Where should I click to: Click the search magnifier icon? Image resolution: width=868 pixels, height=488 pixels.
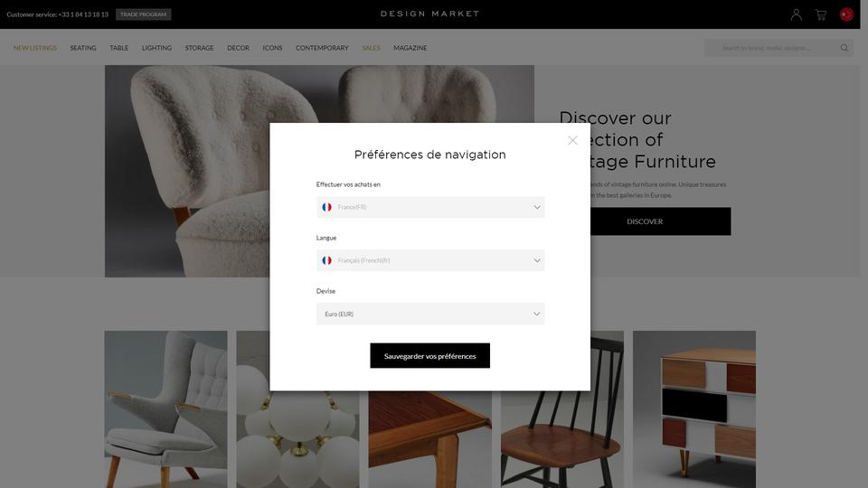click(844, 48)
